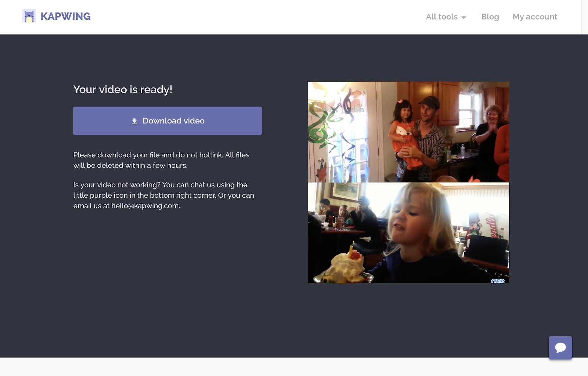Click the CFS watermark on the video

(498, 281)
